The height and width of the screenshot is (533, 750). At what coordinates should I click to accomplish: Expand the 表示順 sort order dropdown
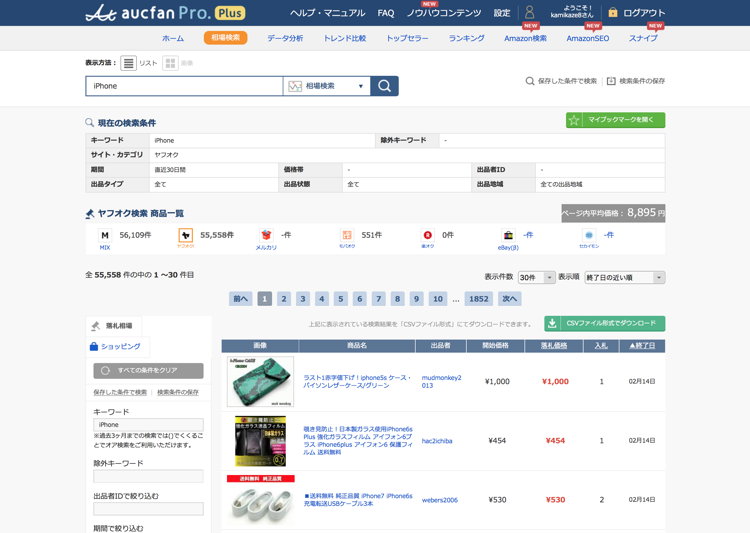[x=624, y=278]
